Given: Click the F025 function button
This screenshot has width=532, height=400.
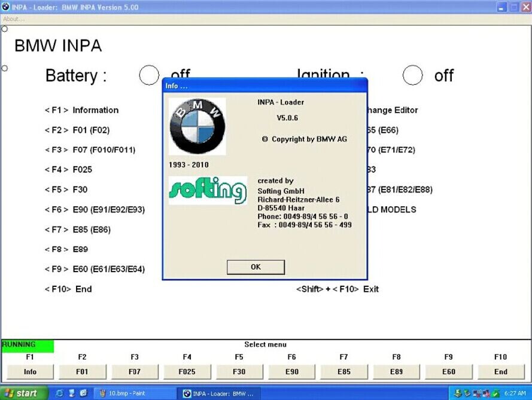Looking at the screenshot, I should pos(187,372).
